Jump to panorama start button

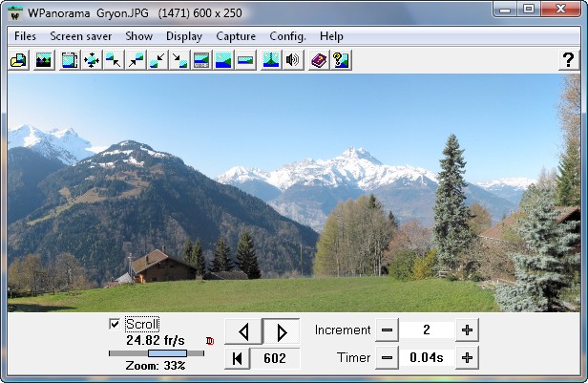tap(237, 358)
